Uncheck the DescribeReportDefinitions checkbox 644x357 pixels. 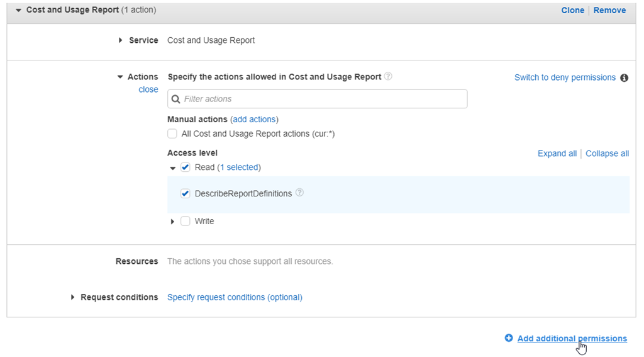186,194
